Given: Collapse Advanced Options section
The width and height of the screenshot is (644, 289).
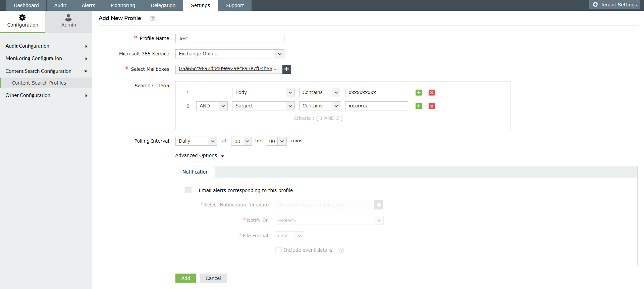Looking at the screenshot, I should (200, 155).
